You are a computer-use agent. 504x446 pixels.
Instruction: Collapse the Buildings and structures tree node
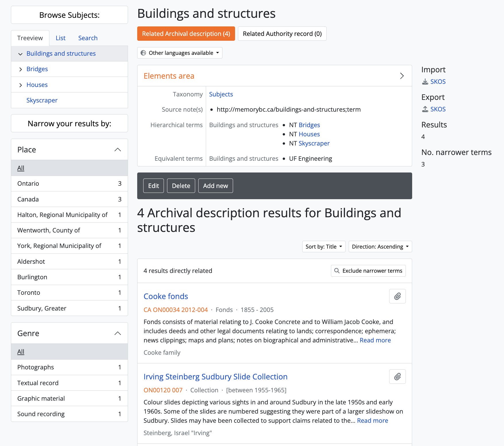[20, 54]
